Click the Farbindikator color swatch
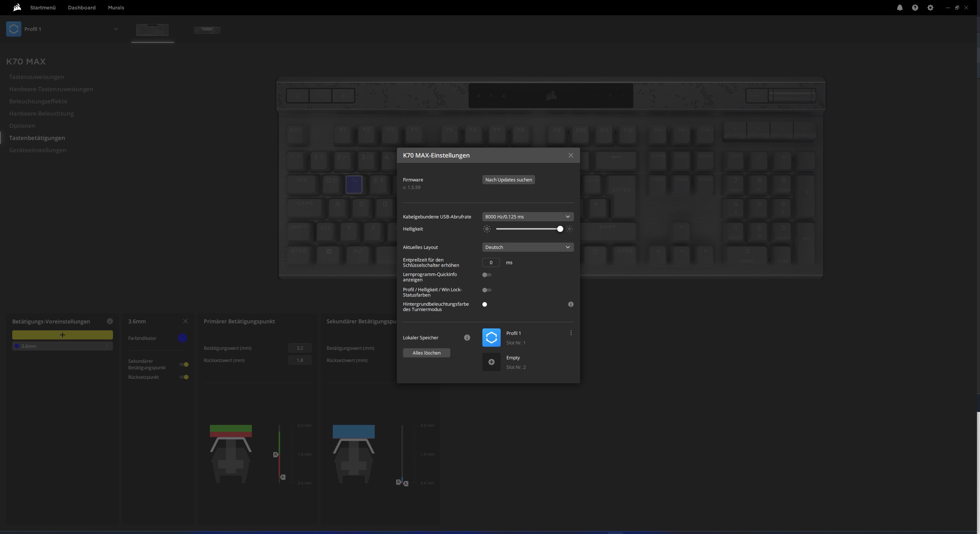 (182, 338)
